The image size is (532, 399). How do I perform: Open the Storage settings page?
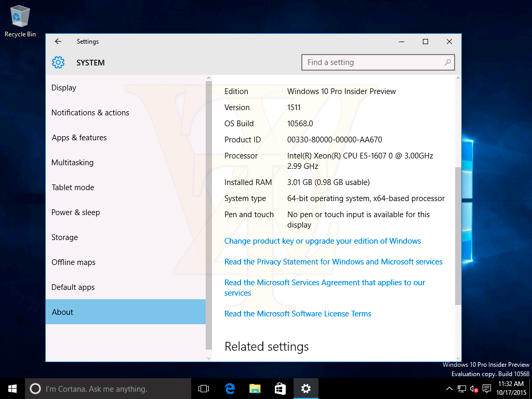point(64,237)
